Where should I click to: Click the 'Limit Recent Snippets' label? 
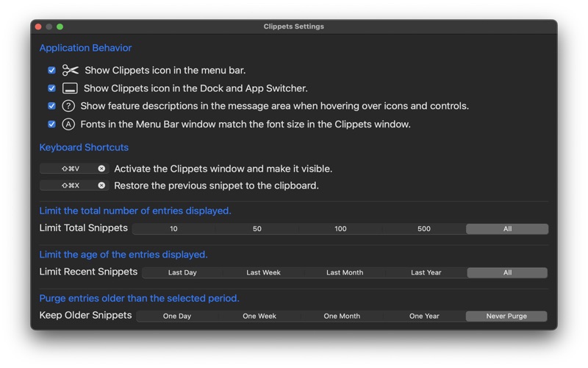tap(88, 272)
